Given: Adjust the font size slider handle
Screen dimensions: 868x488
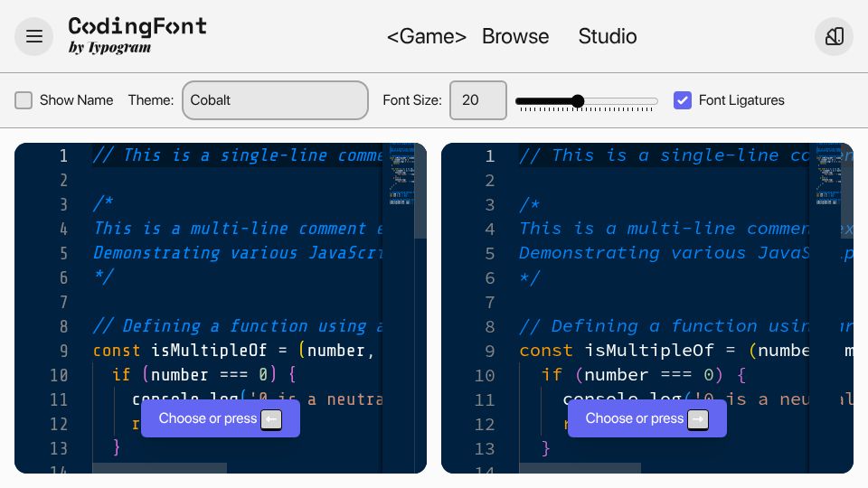Looking at the screenshot, I should (x=578, y=100).
